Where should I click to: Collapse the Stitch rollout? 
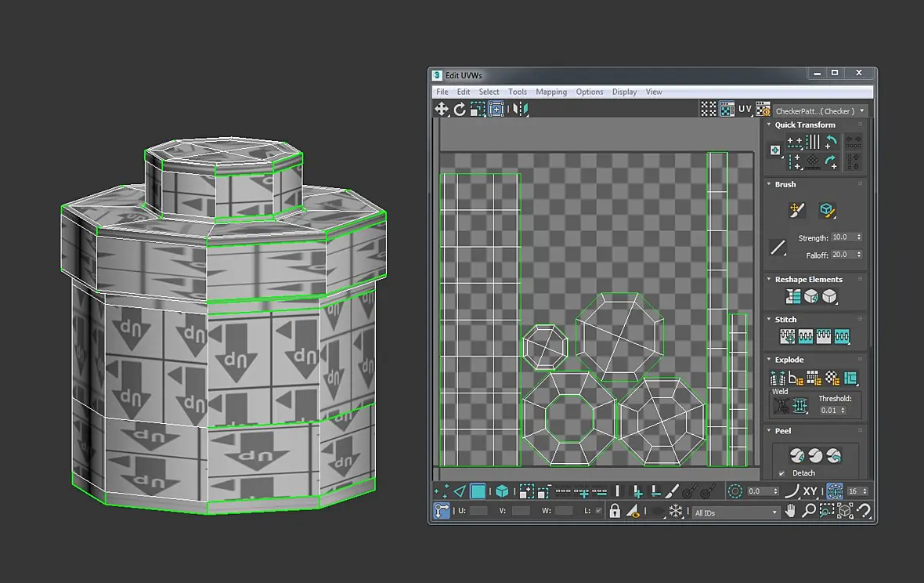click(768, 319)
